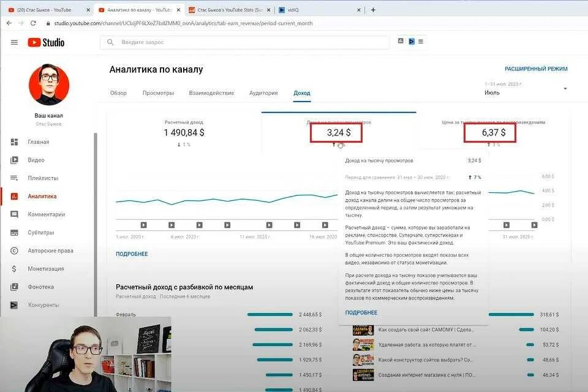Viewport: 588px width, 392px height.
Task: Switch to the Аудитория tab
Action: (x=262, y=92)
